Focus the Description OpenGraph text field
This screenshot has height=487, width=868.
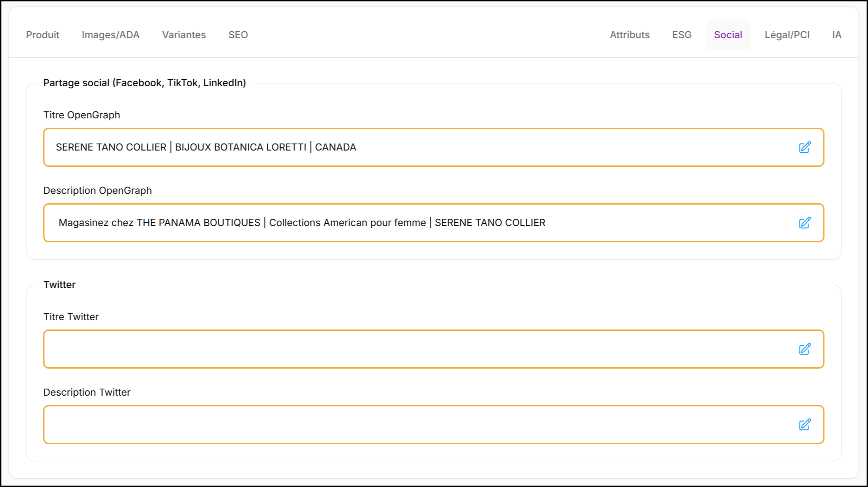coord(419,223)
